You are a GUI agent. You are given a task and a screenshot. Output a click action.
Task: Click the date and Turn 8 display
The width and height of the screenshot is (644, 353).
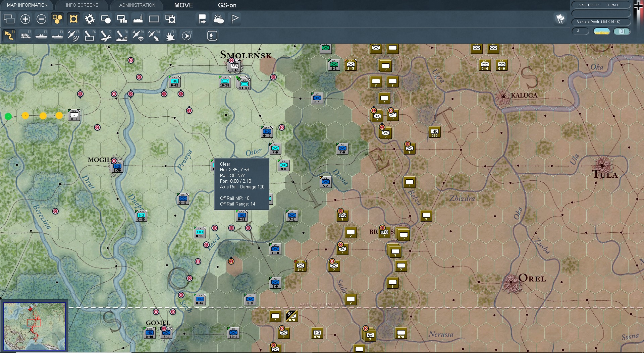pyautogui.click(x=601, y=5)
